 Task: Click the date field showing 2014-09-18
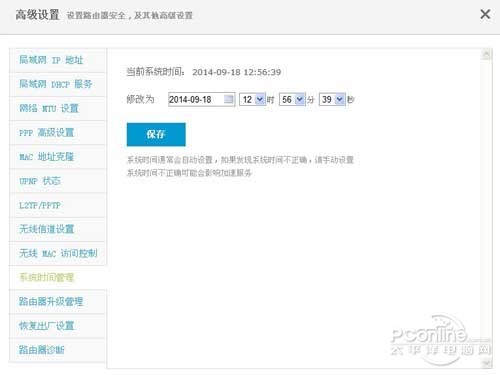click(x=201, y=99)
